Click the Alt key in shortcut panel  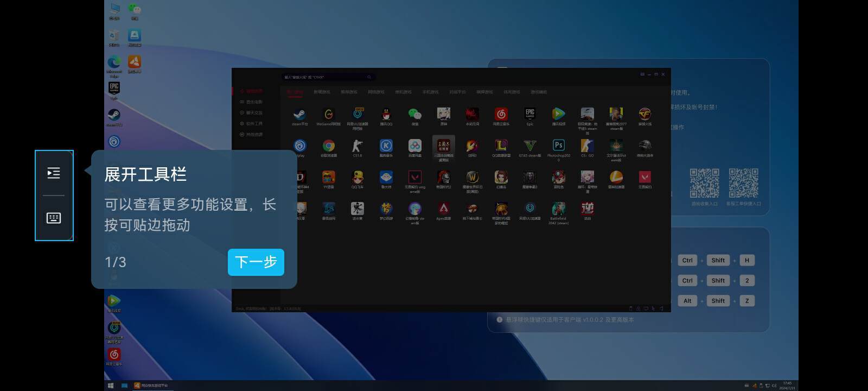(x=687, y=301)
